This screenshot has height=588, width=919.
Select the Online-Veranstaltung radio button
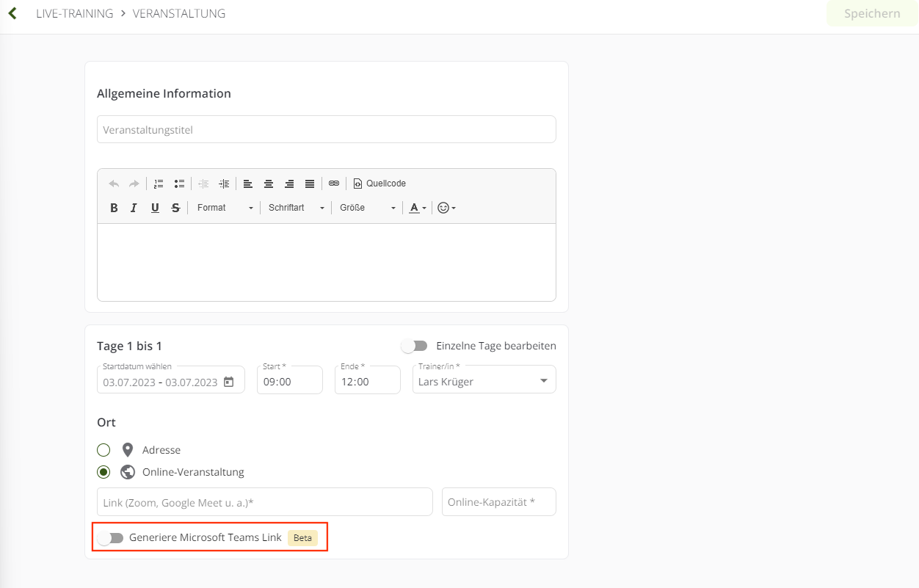point(103,472)
